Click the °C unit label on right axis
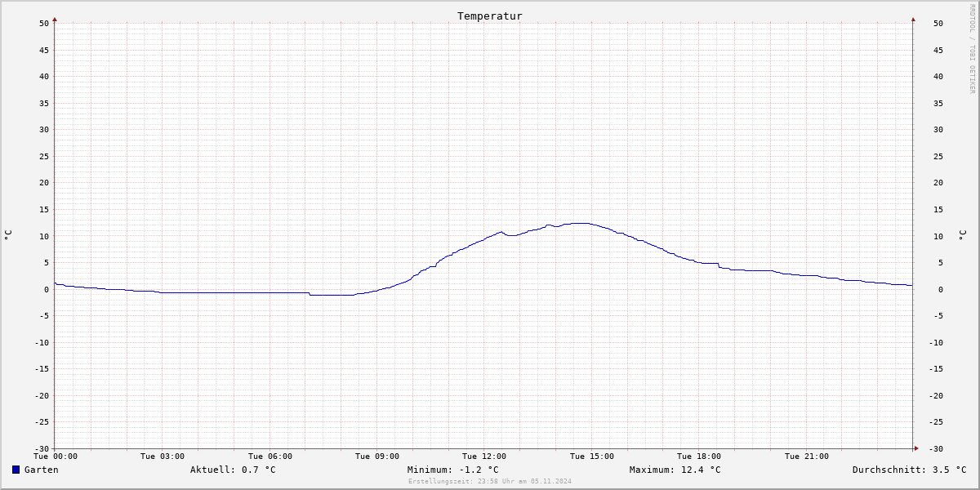The height and width of the screenshot is (490, 980). (x=962, y=235)
